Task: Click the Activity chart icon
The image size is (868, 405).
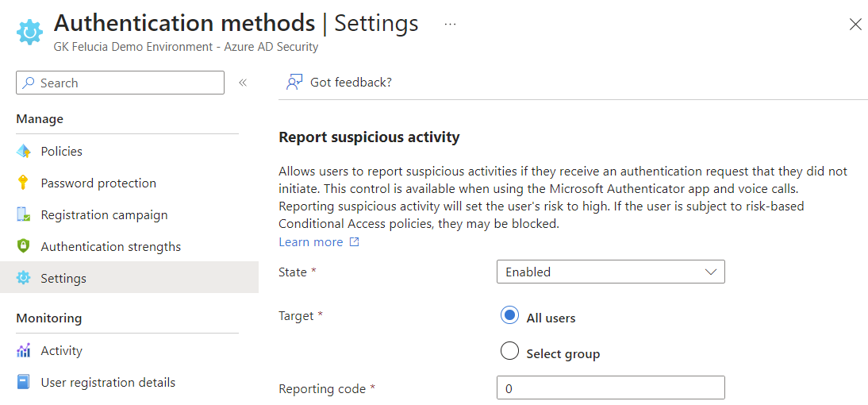Action: (x=23, y=351)
